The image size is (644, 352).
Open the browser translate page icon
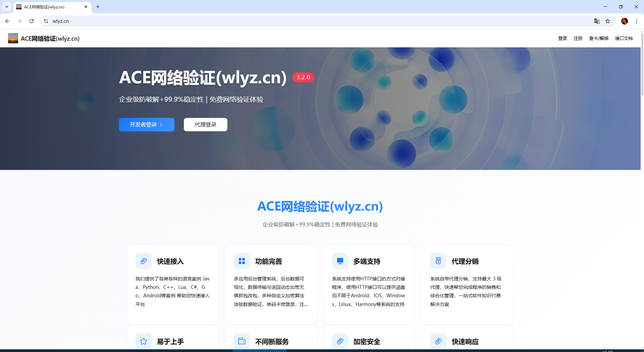point(597,21)
